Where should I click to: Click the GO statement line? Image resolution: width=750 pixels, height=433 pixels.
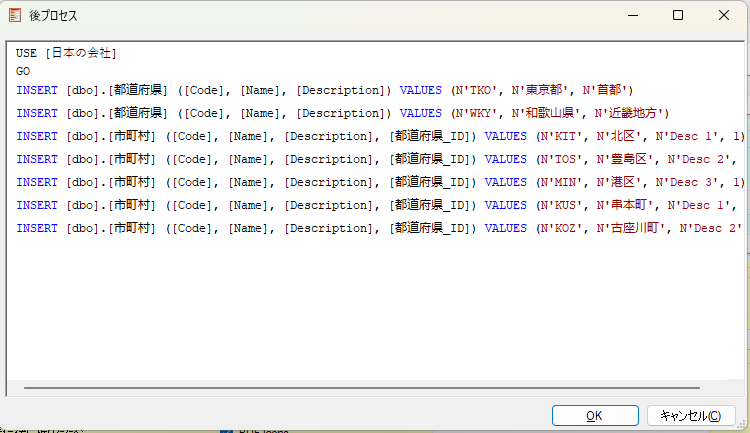23,71
